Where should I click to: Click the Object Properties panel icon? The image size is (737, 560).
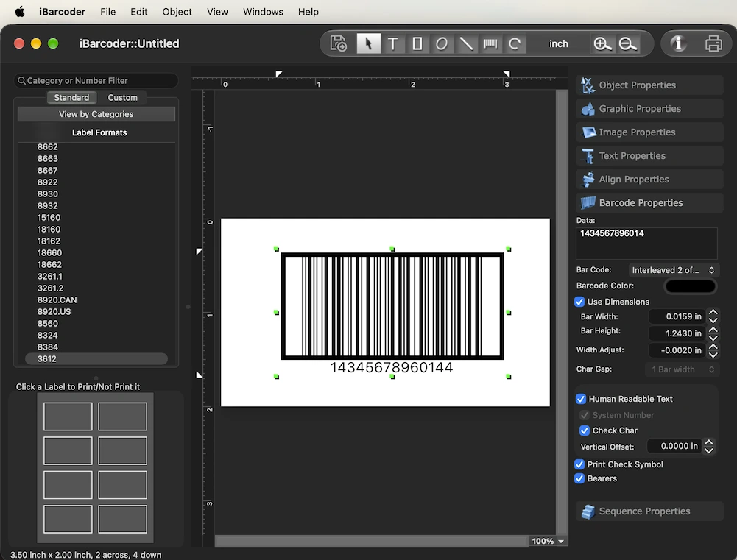point(588,85)
